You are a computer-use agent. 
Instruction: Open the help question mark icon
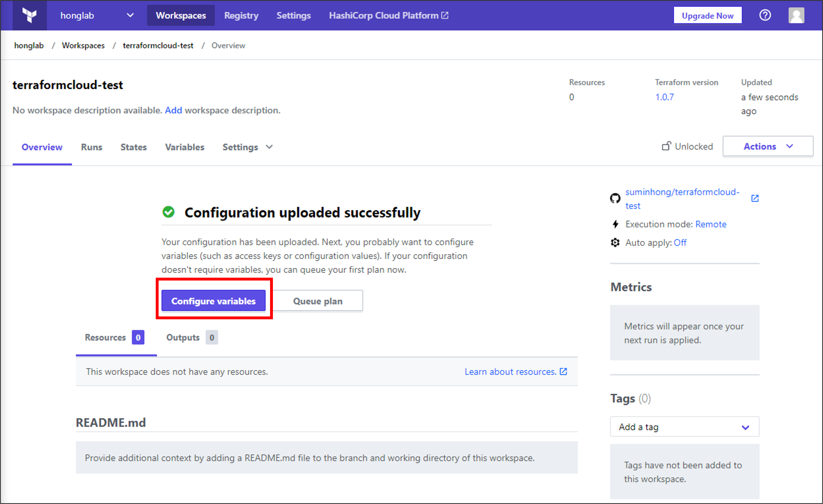765,15
